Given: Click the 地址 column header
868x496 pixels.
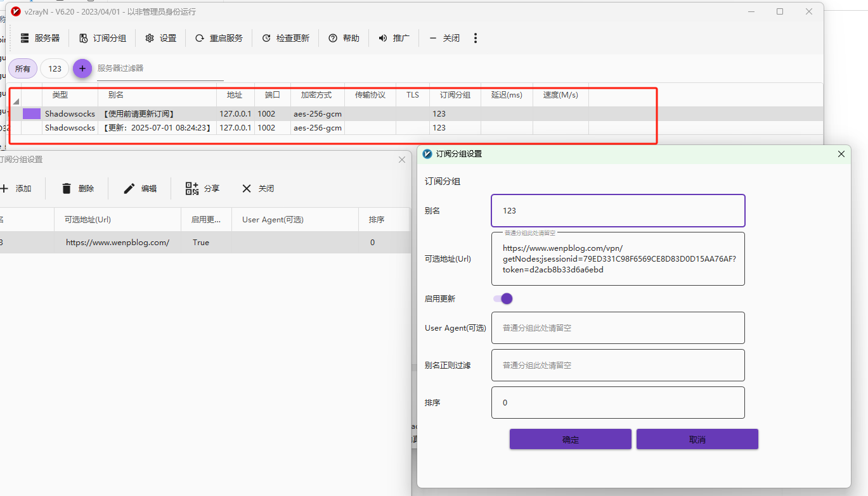Looking at the screenshot, I should click(235, 95).
